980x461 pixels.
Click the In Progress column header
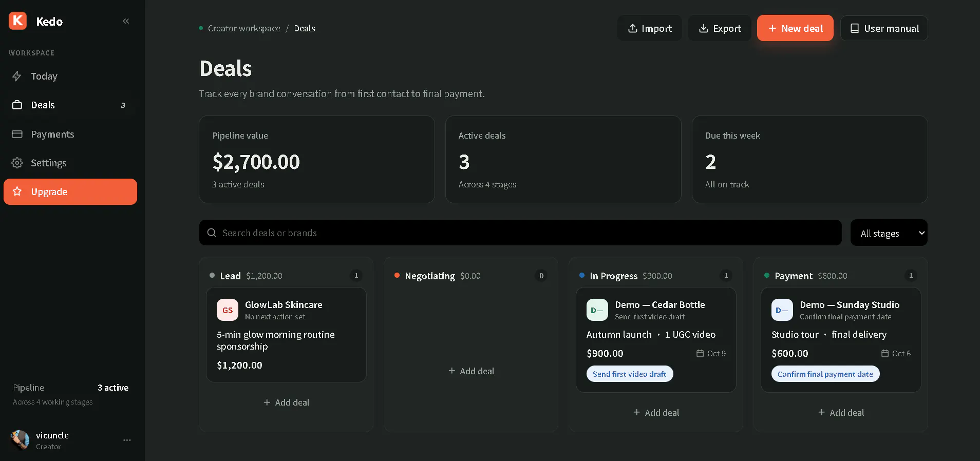click(613, 276)
